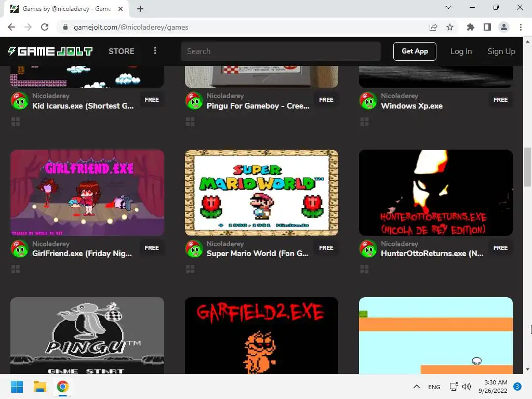The height and width of the screenshot is (399, 532).
Task: Click Windows platform icon under Super Mario World
Action: pos(190,270)
